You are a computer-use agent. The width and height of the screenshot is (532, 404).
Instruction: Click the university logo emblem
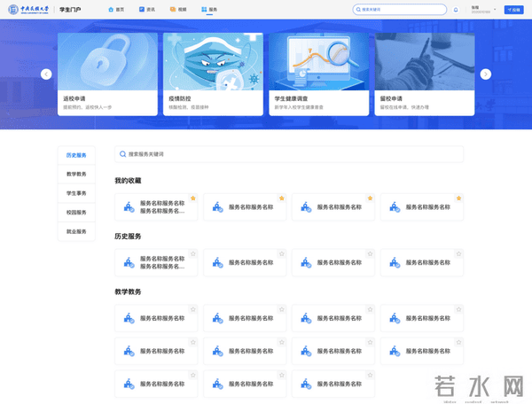click(13, 10)
